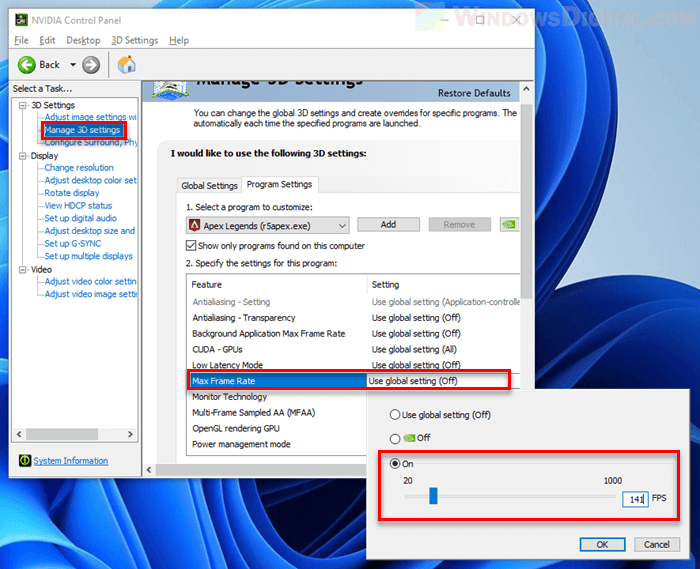Screen dimensions: 700x569
Task: Open the Max Frame Rate setting dropdown
Action: click(438, 381)
